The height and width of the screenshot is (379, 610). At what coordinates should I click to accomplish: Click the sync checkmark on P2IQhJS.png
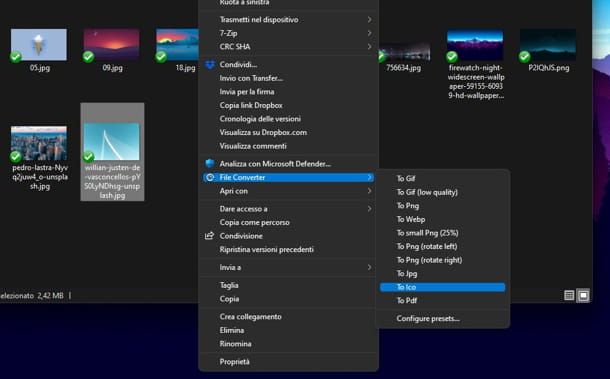click(524, 57)
